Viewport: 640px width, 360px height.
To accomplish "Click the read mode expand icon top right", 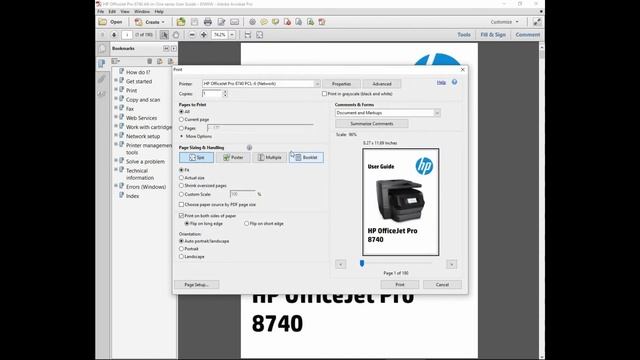I will (537, 22).
